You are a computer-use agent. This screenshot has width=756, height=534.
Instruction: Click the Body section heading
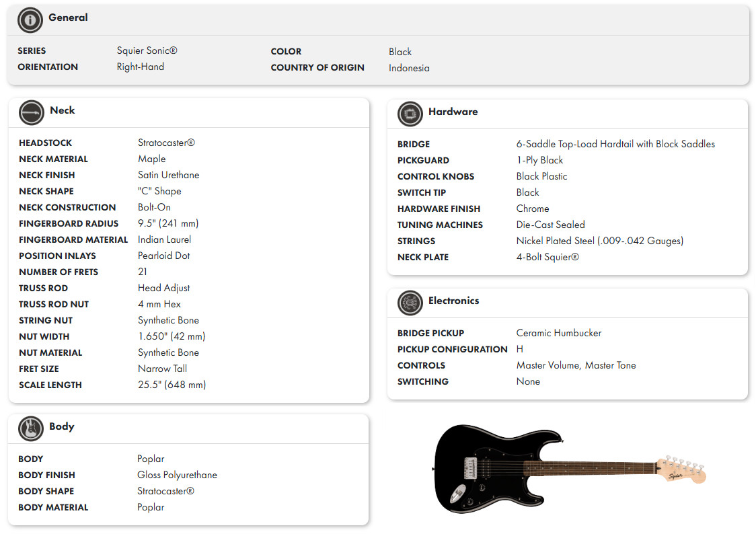pos(62,426)
